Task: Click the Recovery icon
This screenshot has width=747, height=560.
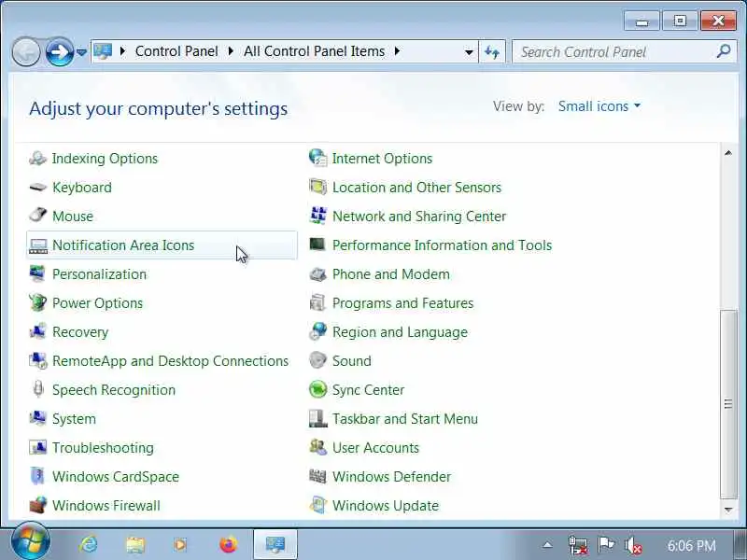Action: (37, 331)
